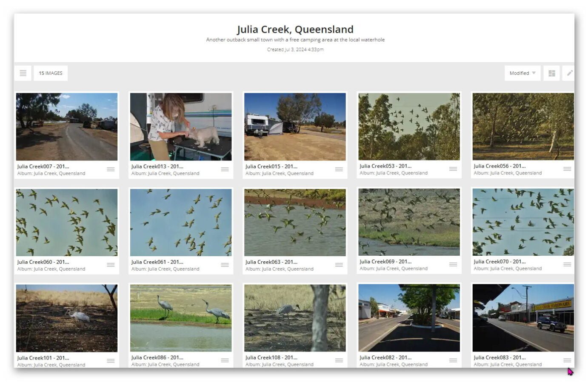Open options menu for Julia Creek083 image
This screenshot has width=588, height=383.
tap(567, 360)
